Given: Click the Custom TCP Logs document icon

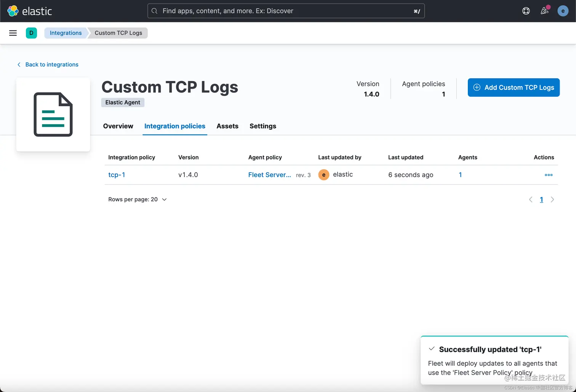Looking at the screenshot, I should pos(53,115).
